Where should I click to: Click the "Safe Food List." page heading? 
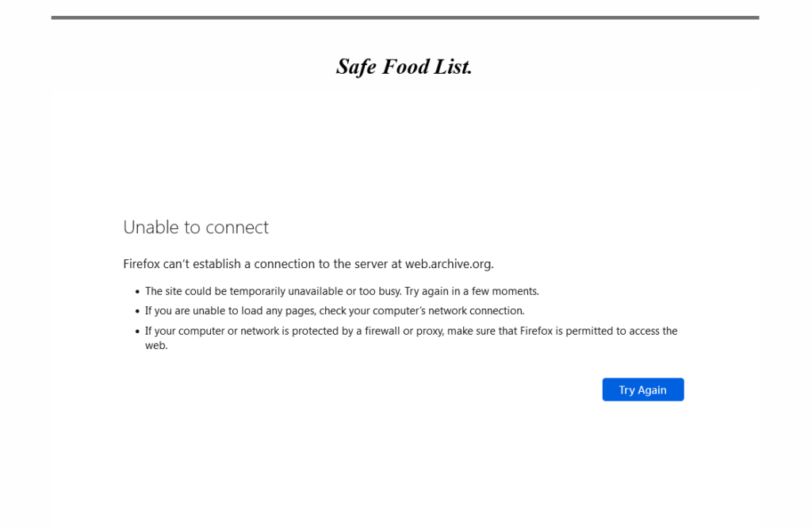pos(404,67)
